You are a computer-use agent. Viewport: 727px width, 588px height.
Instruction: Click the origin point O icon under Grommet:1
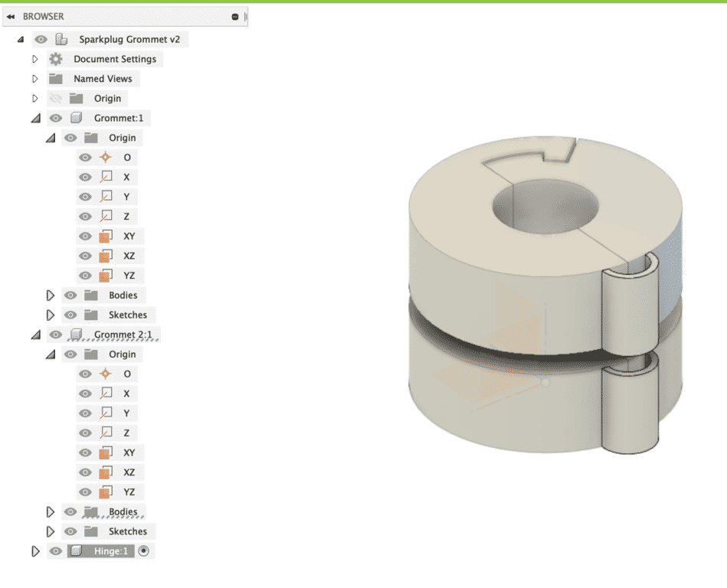coord(106,158)
